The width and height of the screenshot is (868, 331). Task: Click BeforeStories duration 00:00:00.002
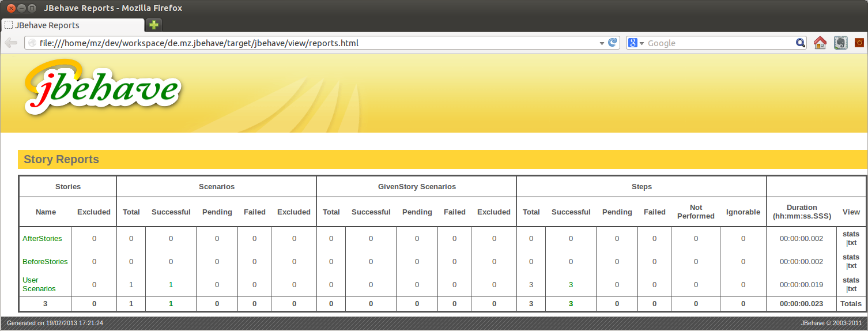click(x=802, y=261)
